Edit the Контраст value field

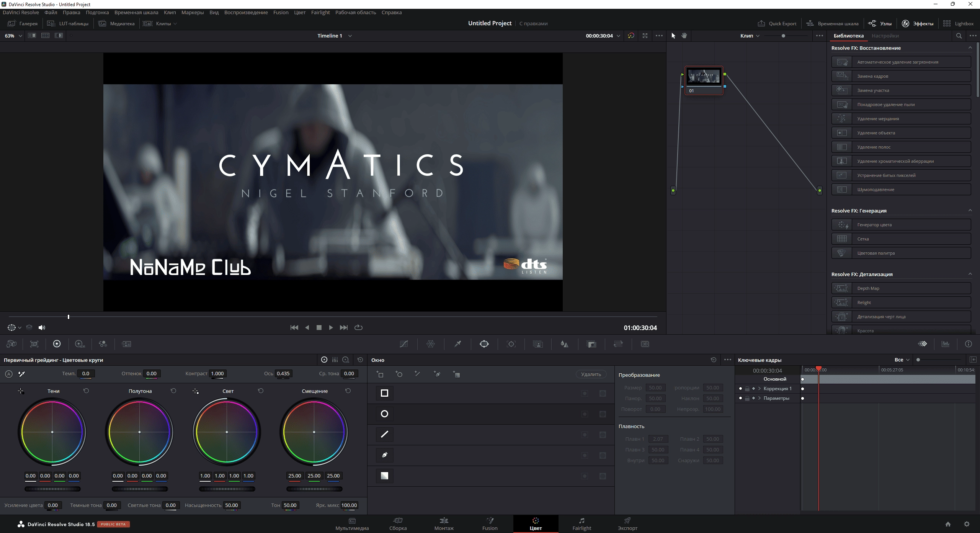pos(217,374)
